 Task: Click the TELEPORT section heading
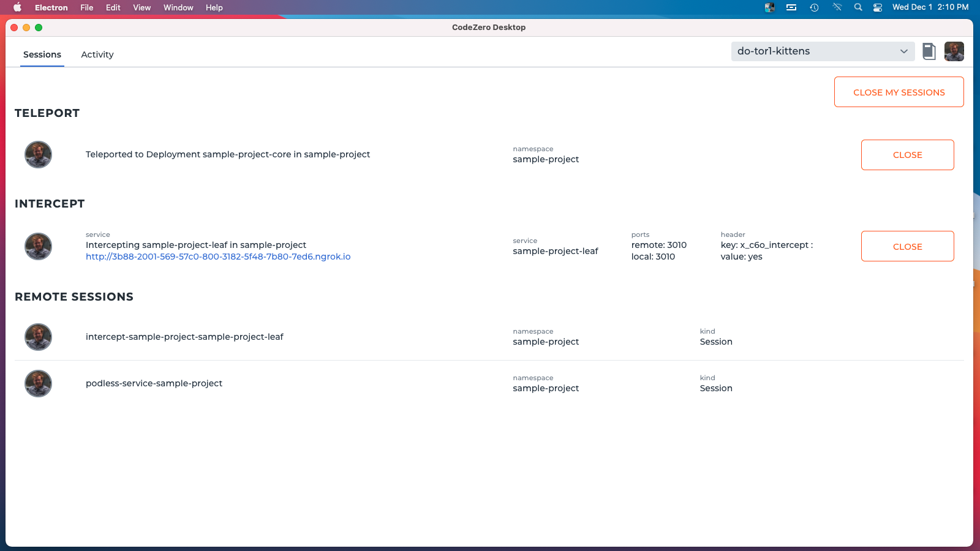coord(47,113)
